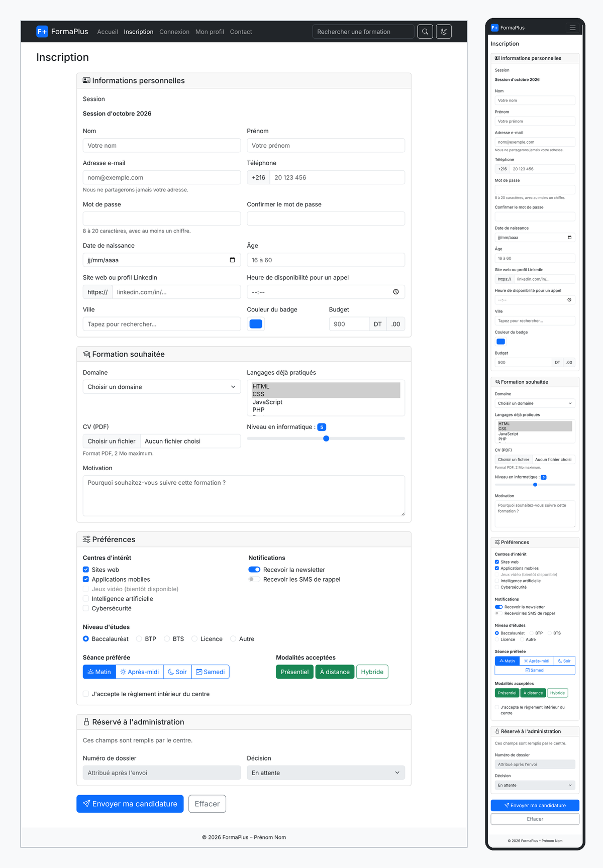Select the Soir session in the desktop form
Viewport: 603px width, 868px height.
pyautogui.click(x=177, y=672)
